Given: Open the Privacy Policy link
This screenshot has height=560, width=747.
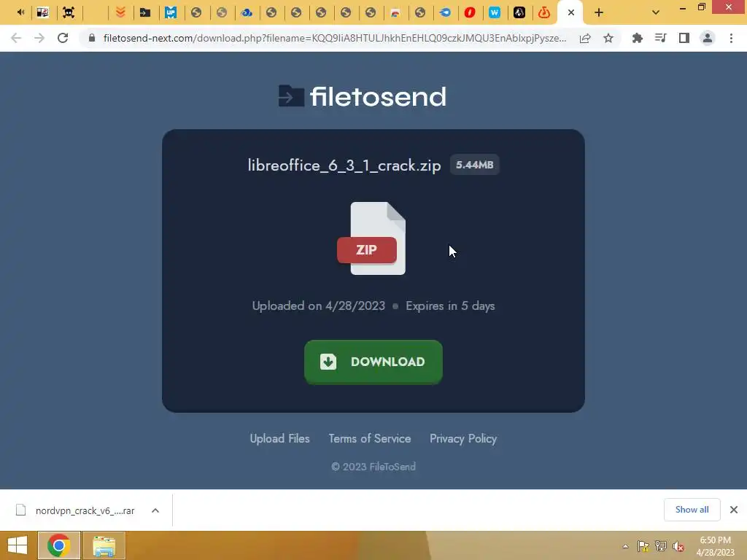Looking at the screenshot, I should tap(463, 438).
